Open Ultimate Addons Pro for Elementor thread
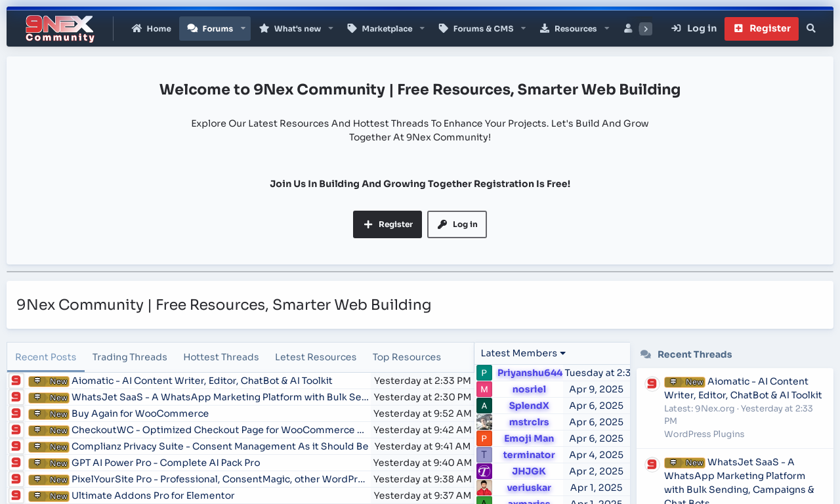 tap(153, 495)
